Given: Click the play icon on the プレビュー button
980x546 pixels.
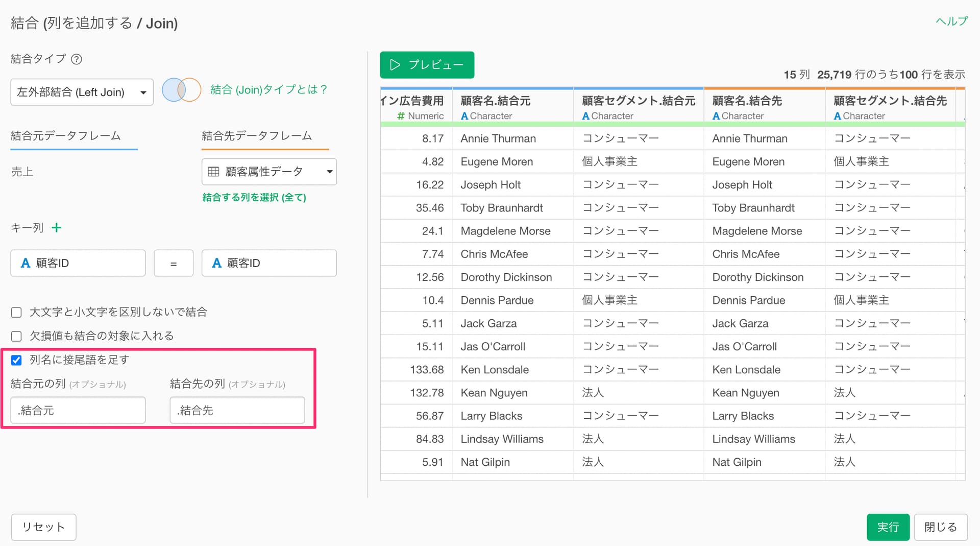Looking at the screenshot, I should (x=395, y=65).
